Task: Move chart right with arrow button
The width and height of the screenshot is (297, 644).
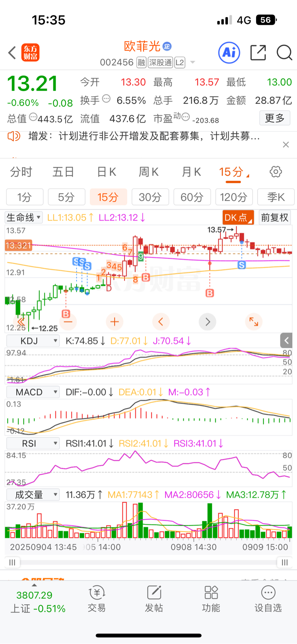Action: tap(208, 322)
